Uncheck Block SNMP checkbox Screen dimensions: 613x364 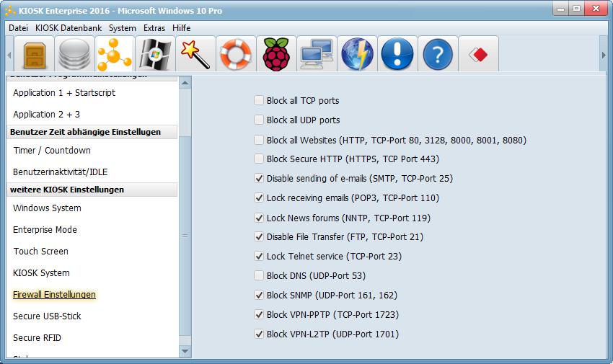259,295
